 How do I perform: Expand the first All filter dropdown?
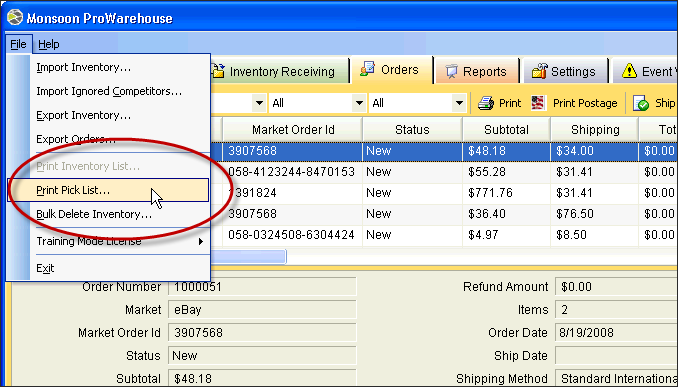point(359,103)
